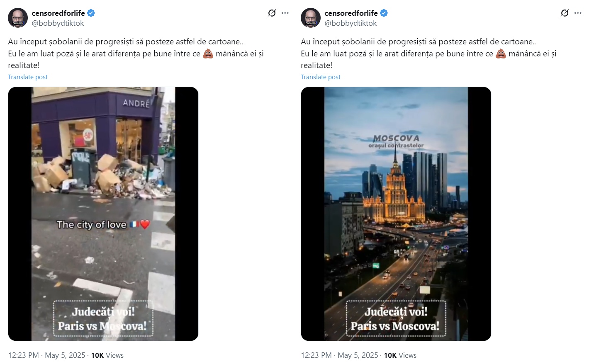This screenshot has width=589, height=364.
Task: Open censoredforlife name on left post
Action: coord(58,13)
